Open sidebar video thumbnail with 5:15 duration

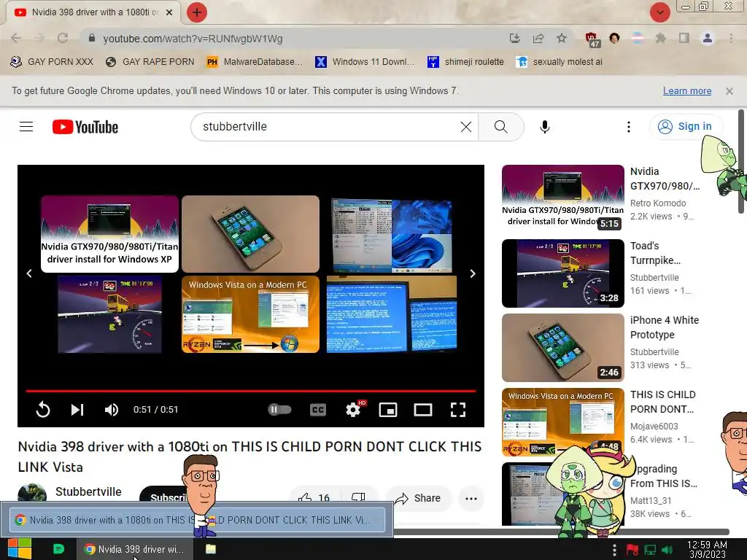point(563,198)
